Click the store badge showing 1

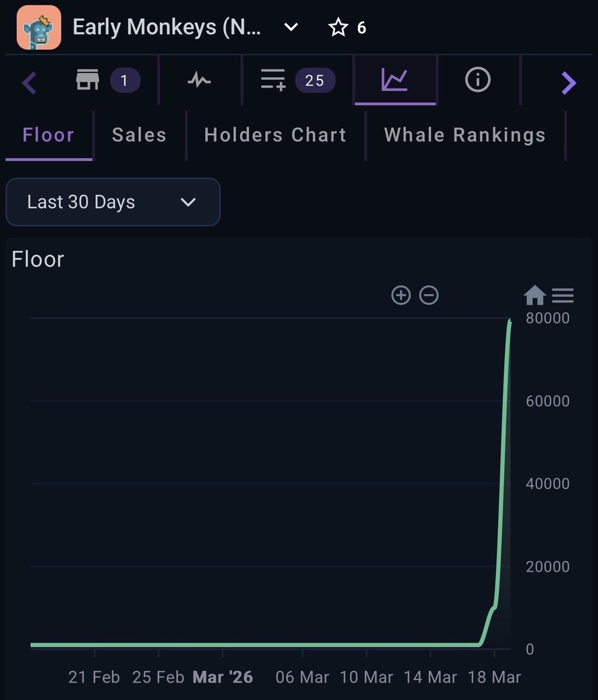pyautogui.click(x=125, y=80)
